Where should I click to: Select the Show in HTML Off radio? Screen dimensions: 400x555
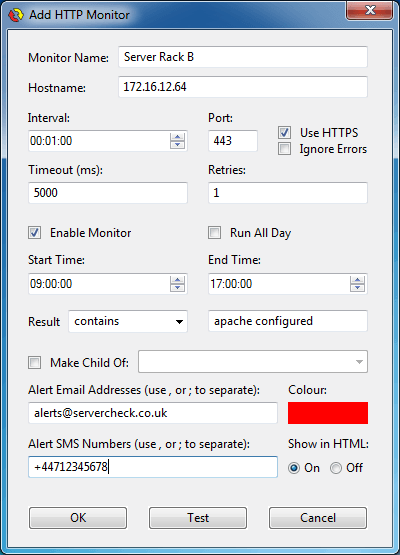pos(336,468)
